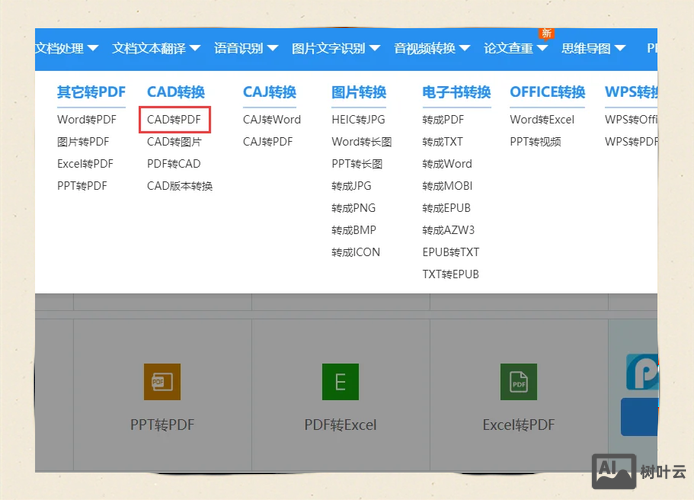This screenshot has width=694, height=500.
Task: Expand the 音视频转换 dropdown menu
Action: [432, 48]
